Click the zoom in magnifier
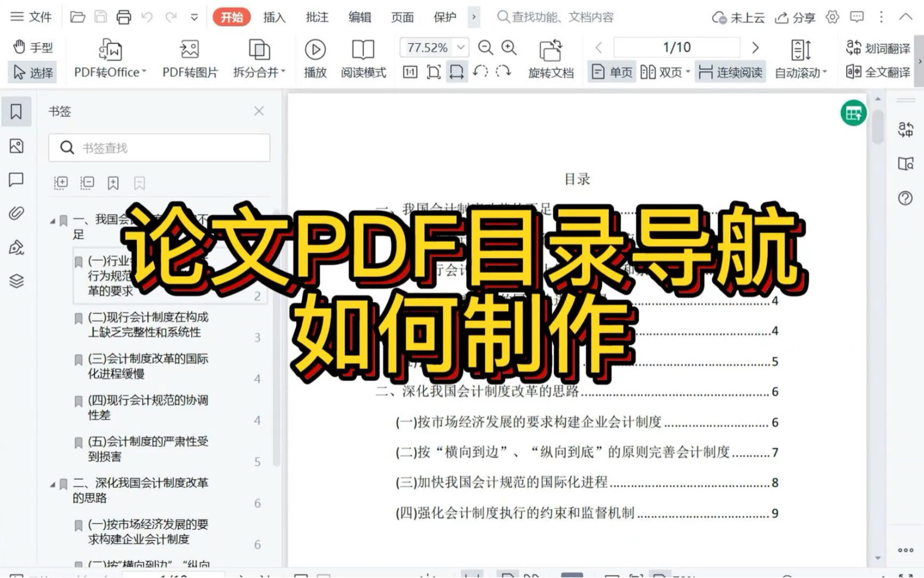This screenshot has width=924, height=578. pyautogui.click(x=509, y=47)
